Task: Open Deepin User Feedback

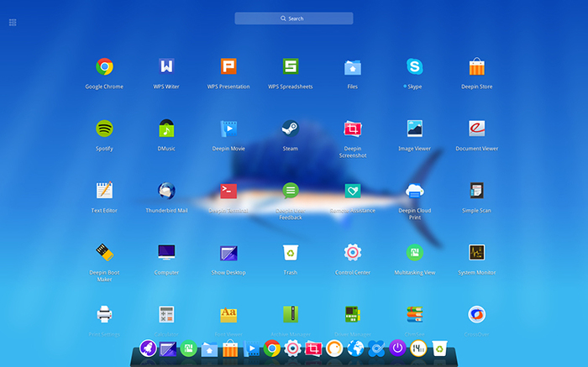Action: (x=291, y=191)
